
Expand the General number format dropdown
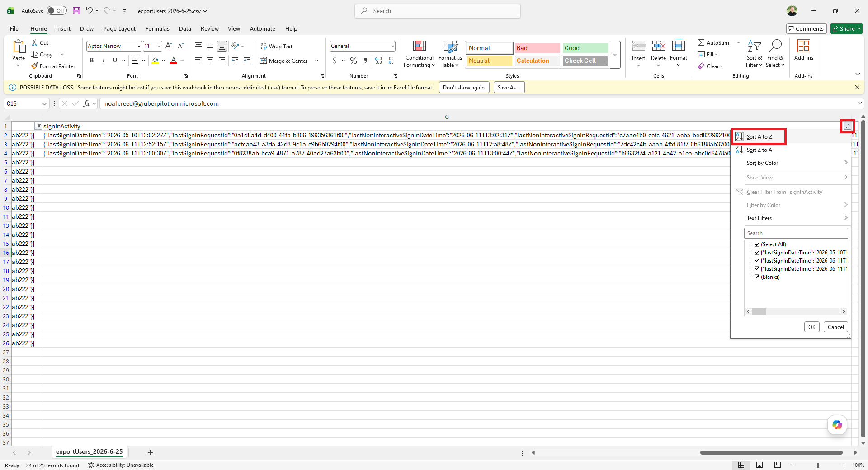tap(392, 46)
